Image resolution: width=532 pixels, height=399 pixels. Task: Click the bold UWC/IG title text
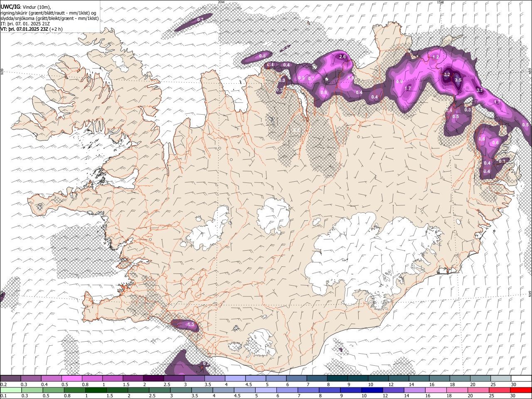(x=10, y=7)
